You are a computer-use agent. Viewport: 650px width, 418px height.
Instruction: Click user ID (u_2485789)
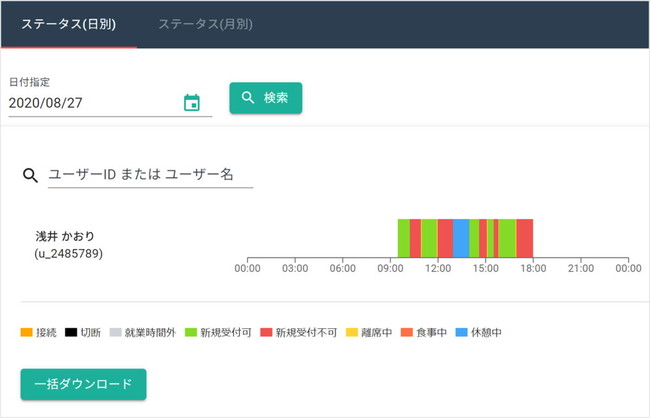click(x=69, y=253)
